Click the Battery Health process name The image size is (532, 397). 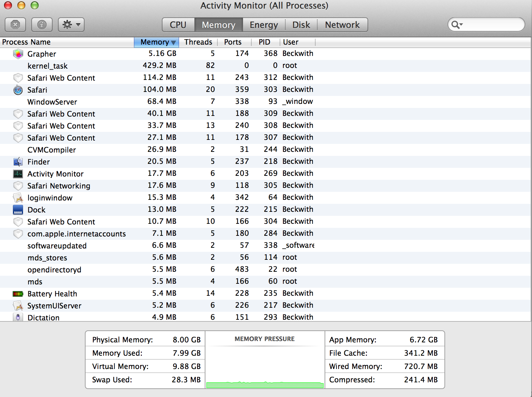click(x=52, y=294)
